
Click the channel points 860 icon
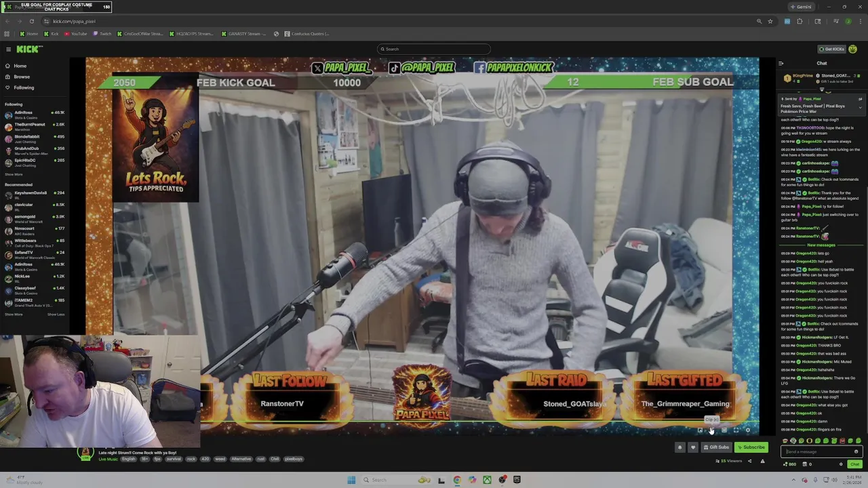789,464
